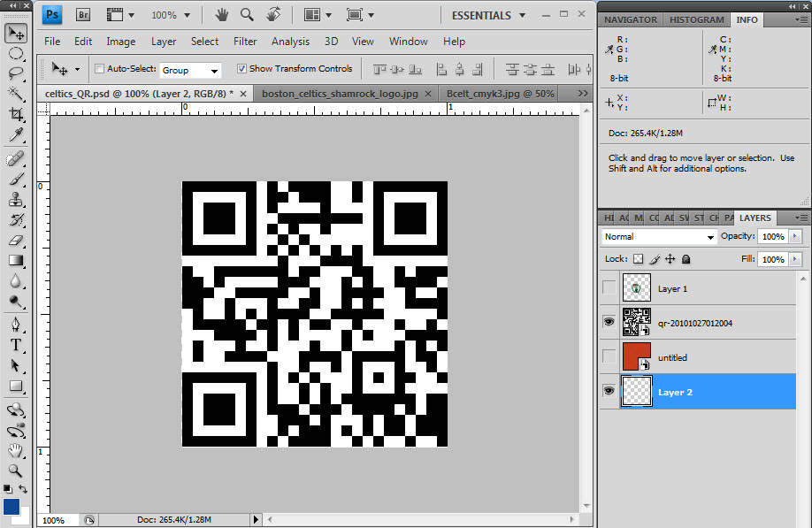Open the Filter menu
Screen dimensions: 812x528
[245, 42]
